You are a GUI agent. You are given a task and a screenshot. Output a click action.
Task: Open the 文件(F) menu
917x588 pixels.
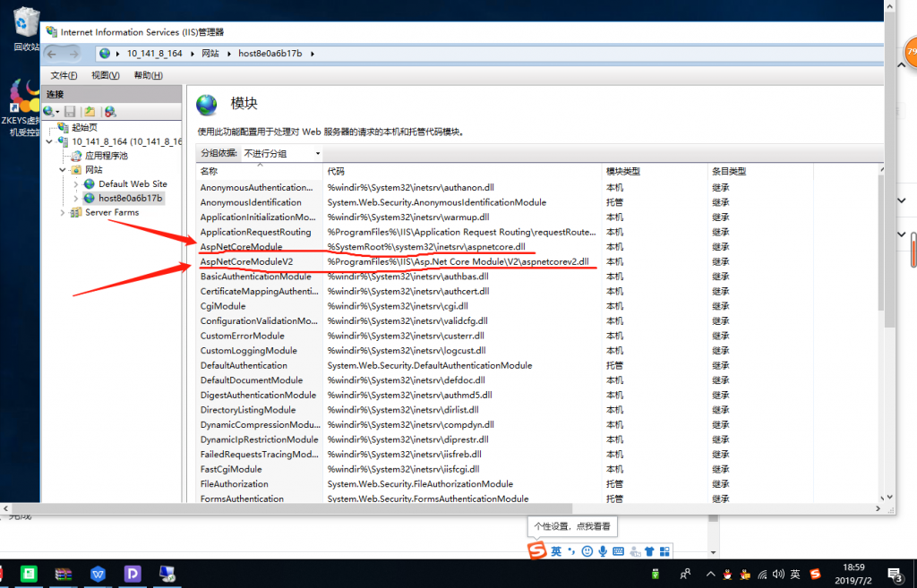[x=64, y=75]
